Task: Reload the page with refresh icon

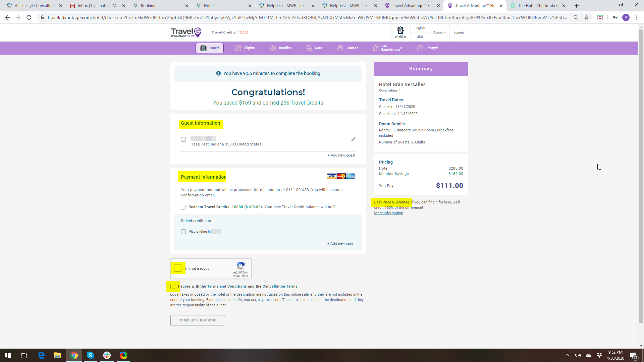Action: pos(29,17)
